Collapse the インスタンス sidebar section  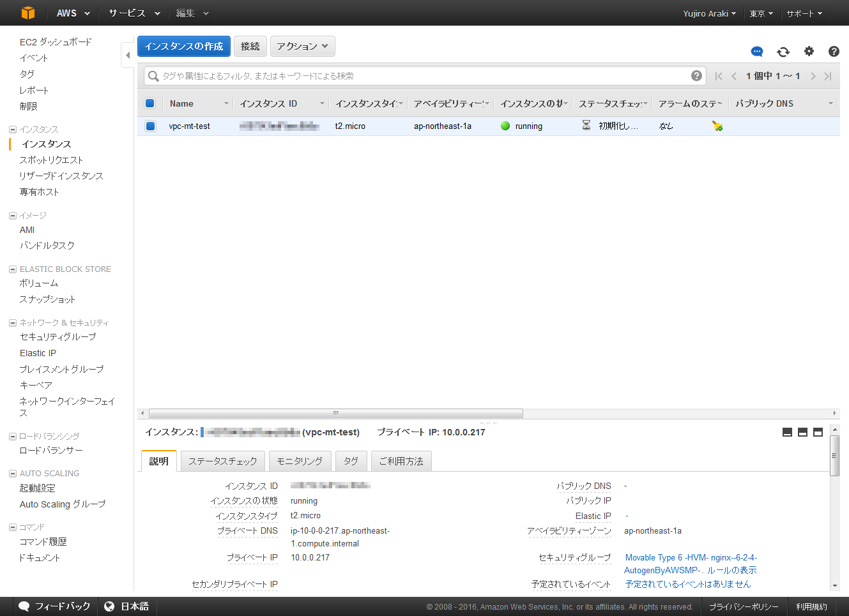(x=13, y=130)
